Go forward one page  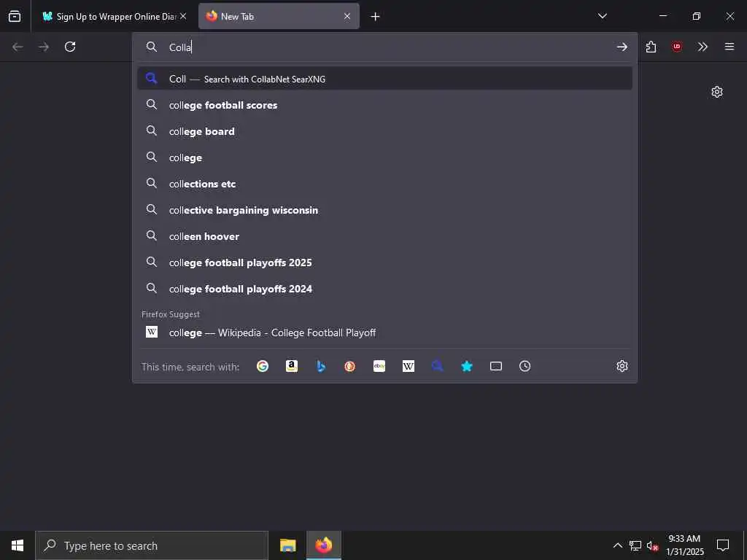tap(44, 47)
